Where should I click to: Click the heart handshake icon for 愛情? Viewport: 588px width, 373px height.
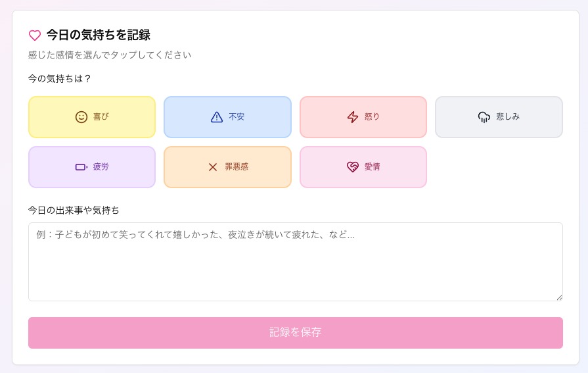353,167
